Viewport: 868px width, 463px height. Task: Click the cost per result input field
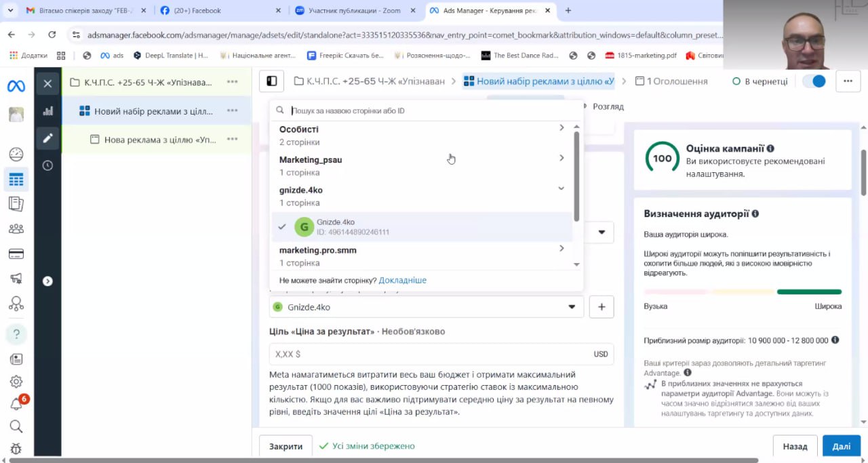click(427, 354)
